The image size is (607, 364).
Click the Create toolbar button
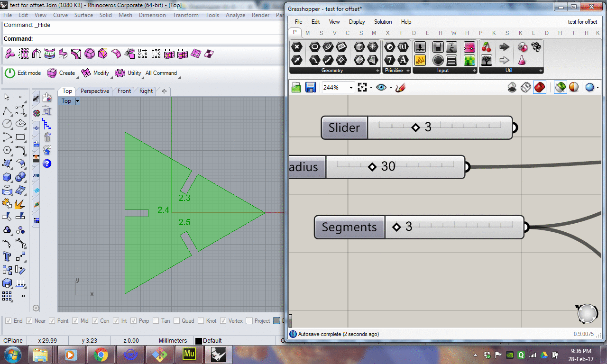click(x=61, y=73)
